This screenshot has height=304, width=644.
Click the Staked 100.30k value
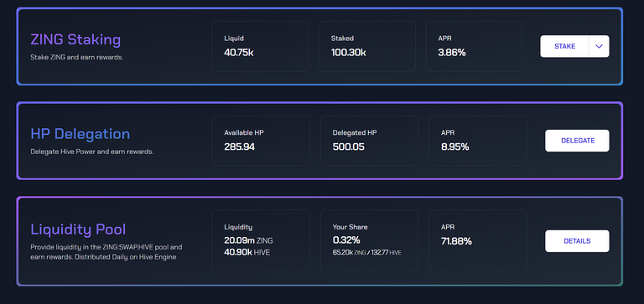point(348,53)
